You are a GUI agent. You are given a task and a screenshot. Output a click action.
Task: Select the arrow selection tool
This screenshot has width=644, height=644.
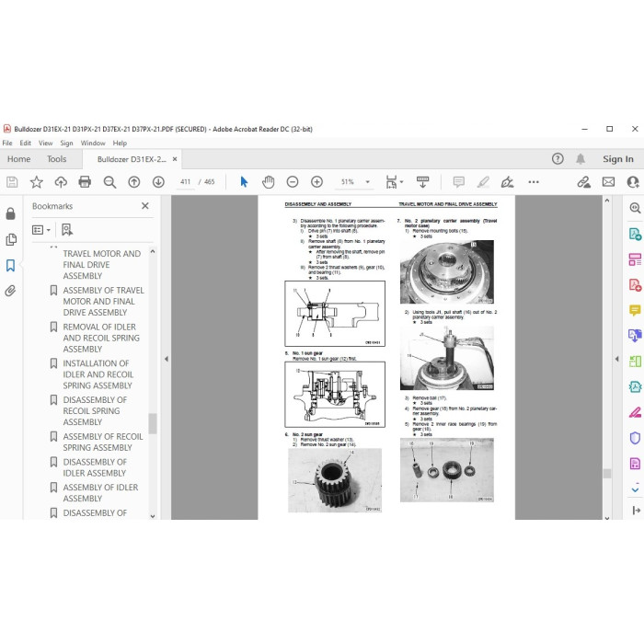pyautogui.click(x=244, y=182)
